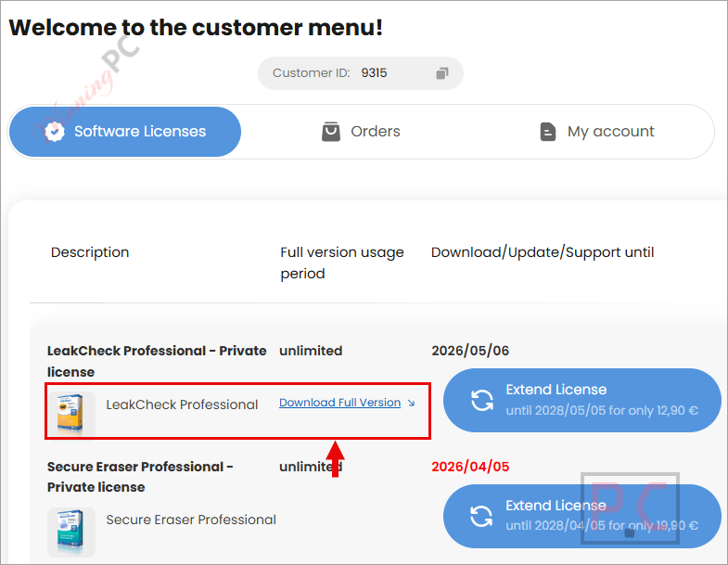Click the Secure Eraser Professional box thumbnail

point(71,532)
